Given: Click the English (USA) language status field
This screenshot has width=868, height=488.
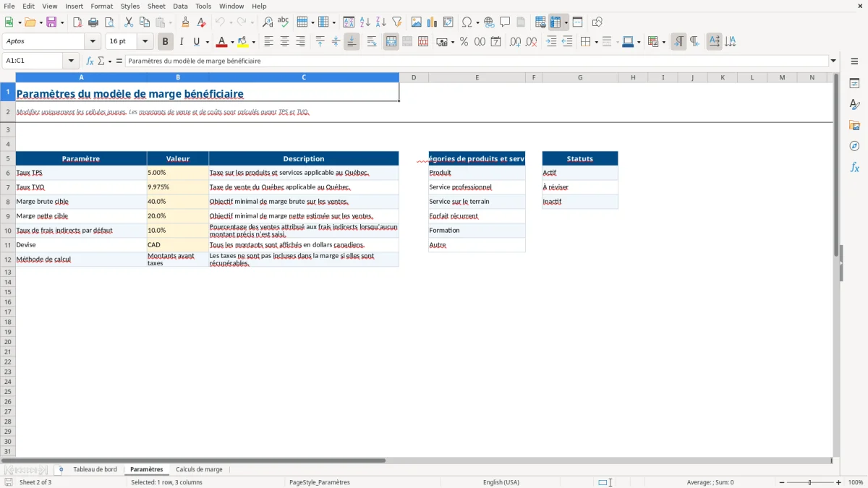Looking at the screenshot, I should click(501, 482).
